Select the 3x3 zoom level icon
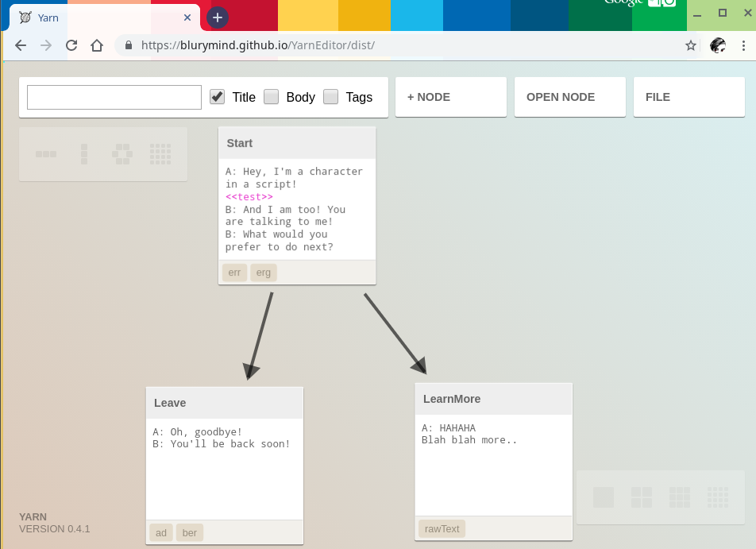This screenshot has width=756, height=549. click(x=680, y=497)
